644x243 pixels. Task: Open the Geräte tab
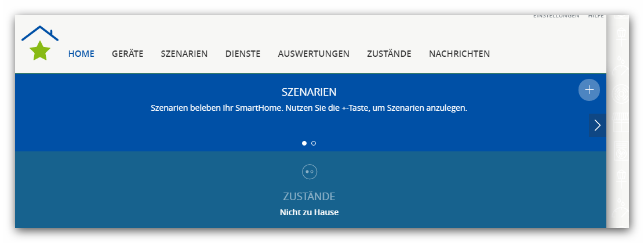point(128,54)
